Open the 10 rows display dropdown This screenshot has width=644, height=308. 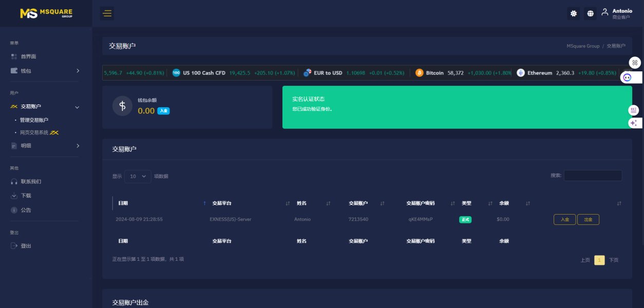point(138,176)
